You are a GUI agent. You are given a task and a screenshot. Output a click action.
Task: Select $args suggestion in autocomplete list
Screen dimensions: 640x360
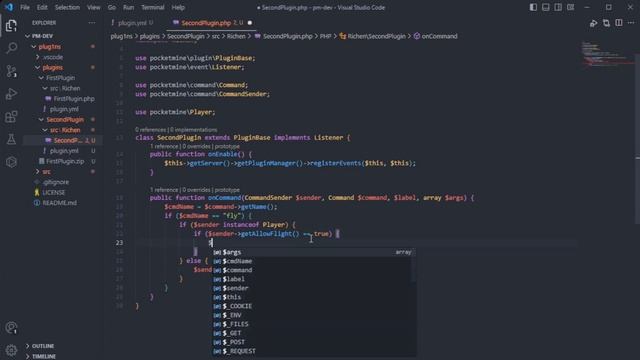314,252
